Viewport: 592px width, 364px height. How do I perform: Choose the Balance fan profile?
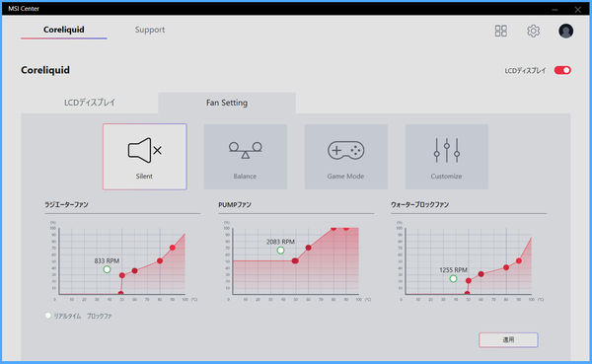pyautogui.click(x=246, y=156)
